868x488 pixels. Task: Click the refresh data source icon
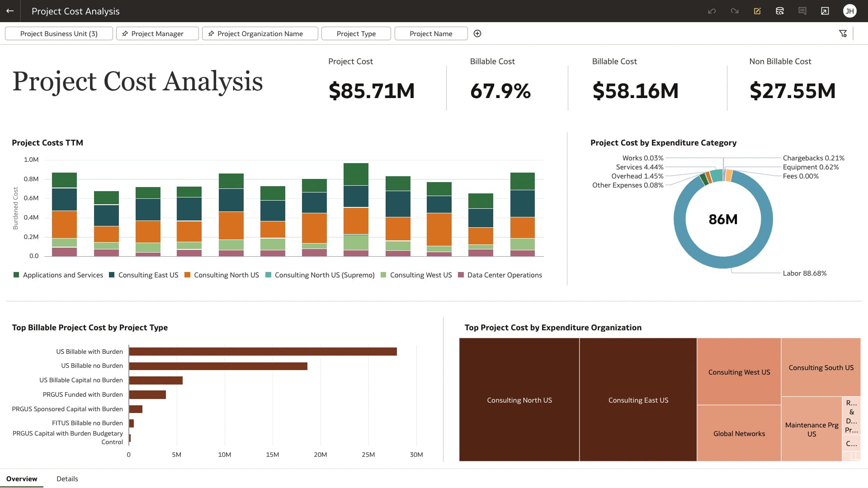click(x=780, y=11)
